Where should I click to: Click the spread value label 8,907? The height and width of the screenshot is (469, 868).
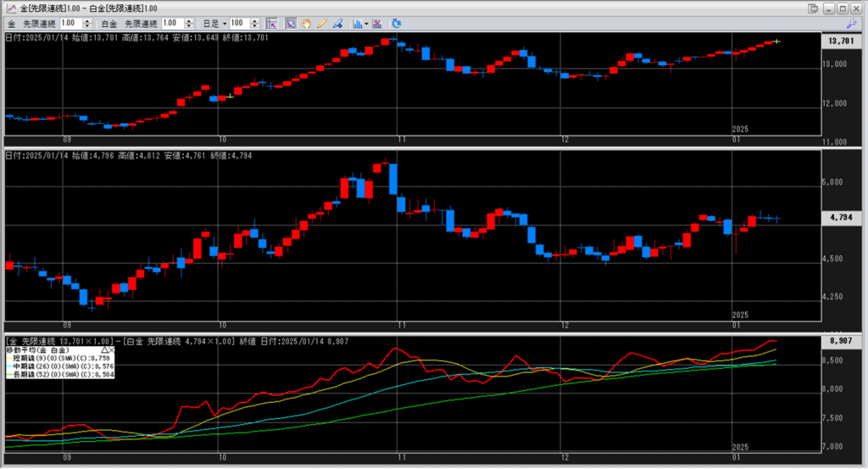point(842,341)
